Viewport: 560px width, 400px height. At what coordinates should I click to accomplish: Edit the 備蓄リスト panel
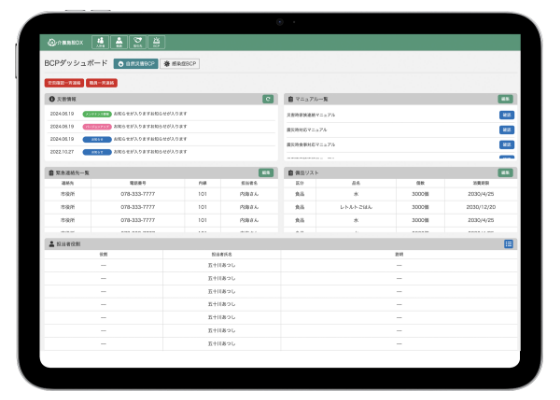505,172
